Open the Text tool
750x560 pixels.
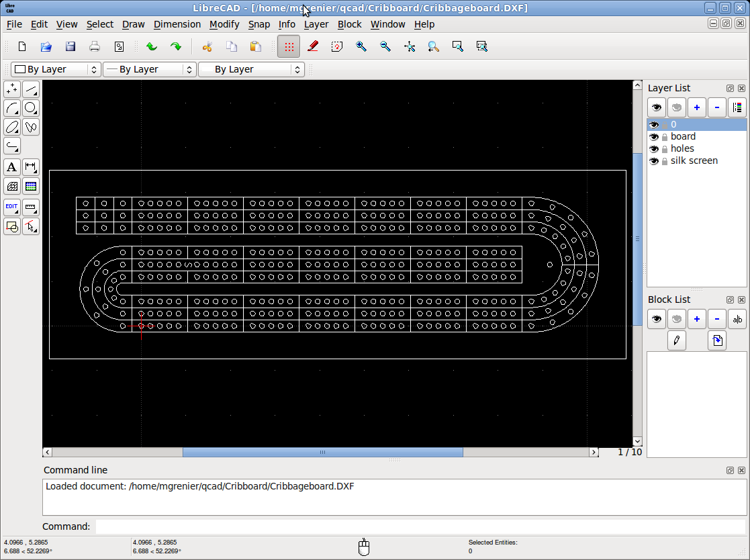[x=11, y=167]
